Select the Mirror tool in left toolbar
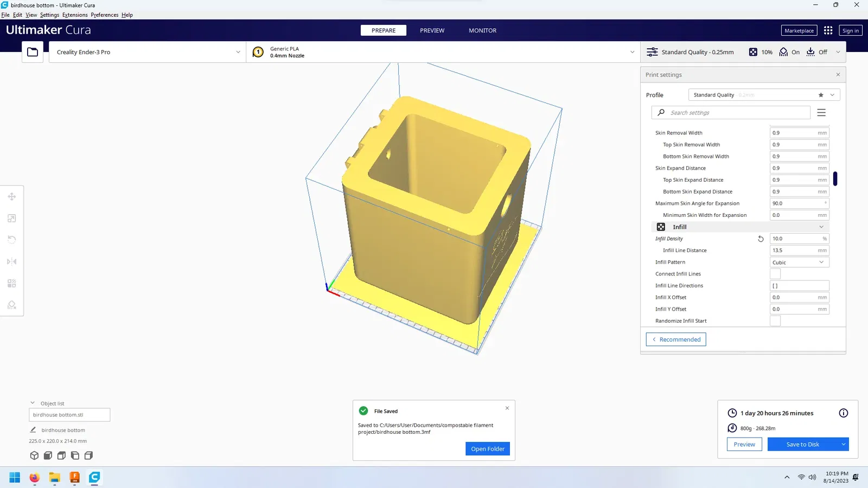This screenshot has height=488, width=868. (x=12, y=261)
